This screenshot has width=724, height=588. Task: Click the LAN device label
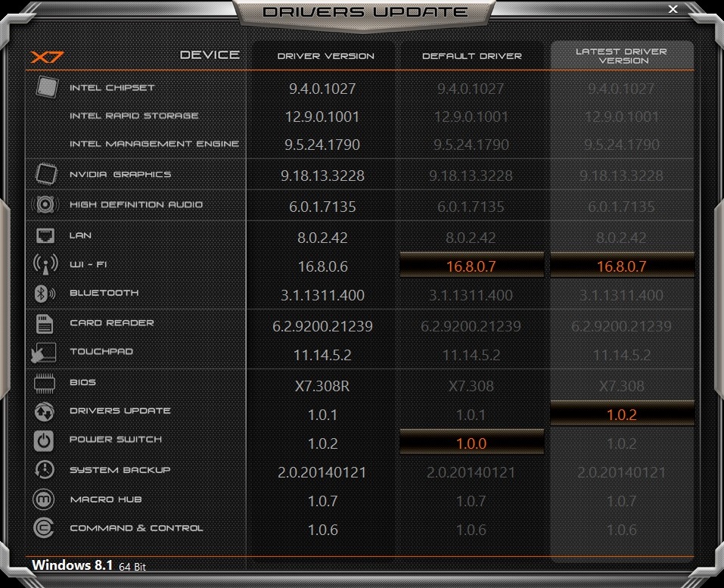click(x=80, y=235)
